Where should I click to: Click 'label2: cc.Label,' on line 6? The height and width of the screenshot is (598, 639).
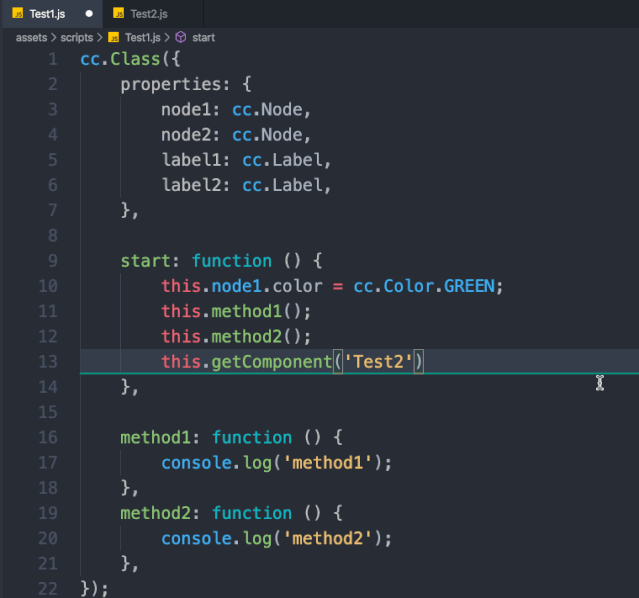(246, 185)
